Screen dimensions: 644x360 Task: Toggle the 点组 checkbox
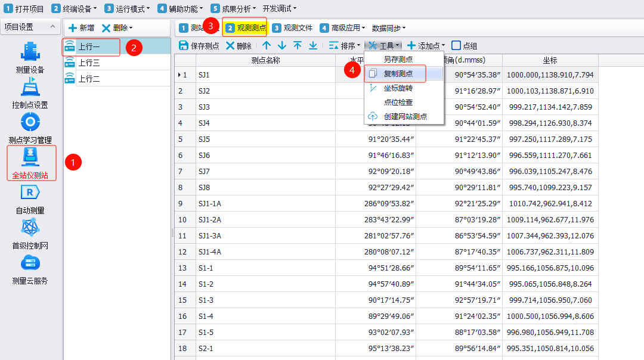coord(456,46)
